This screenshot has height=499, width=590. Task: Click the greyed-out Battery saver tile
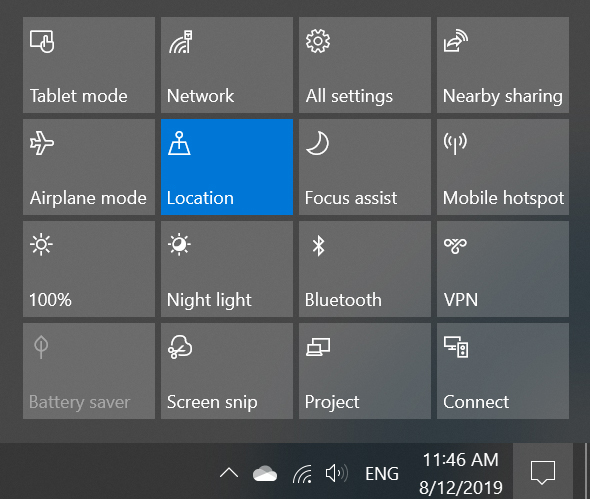(89, 371)
